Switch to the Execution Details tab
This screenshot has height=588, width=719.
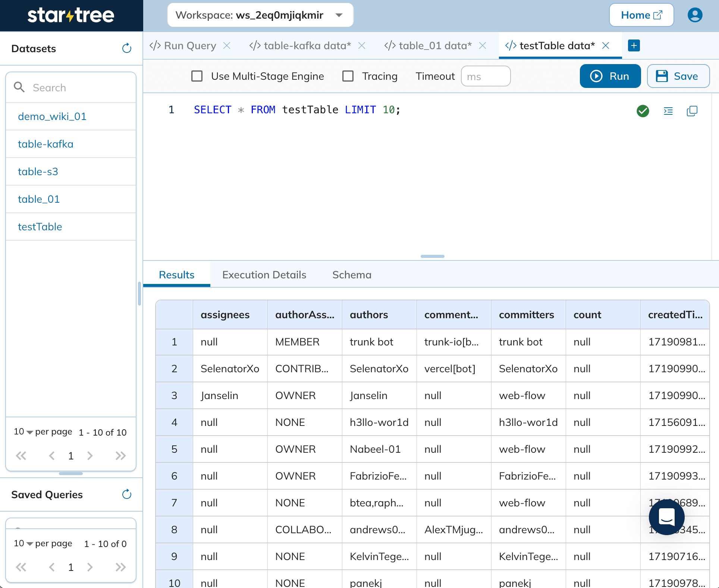pos(264,275)
